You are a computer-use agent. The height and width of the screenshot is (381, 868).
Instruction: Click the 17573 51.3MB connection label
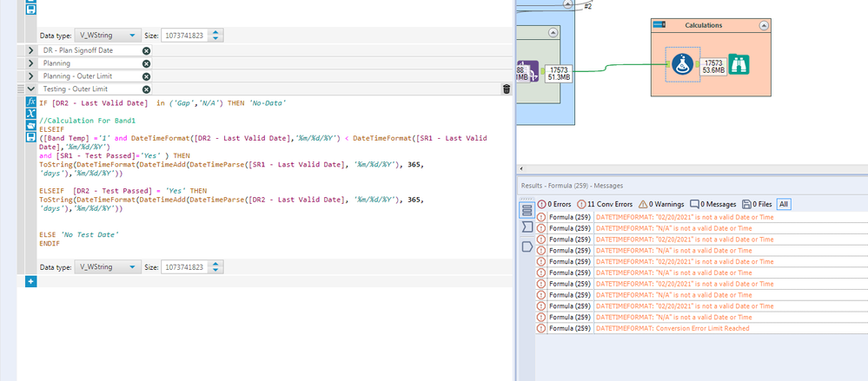point(559,74)
